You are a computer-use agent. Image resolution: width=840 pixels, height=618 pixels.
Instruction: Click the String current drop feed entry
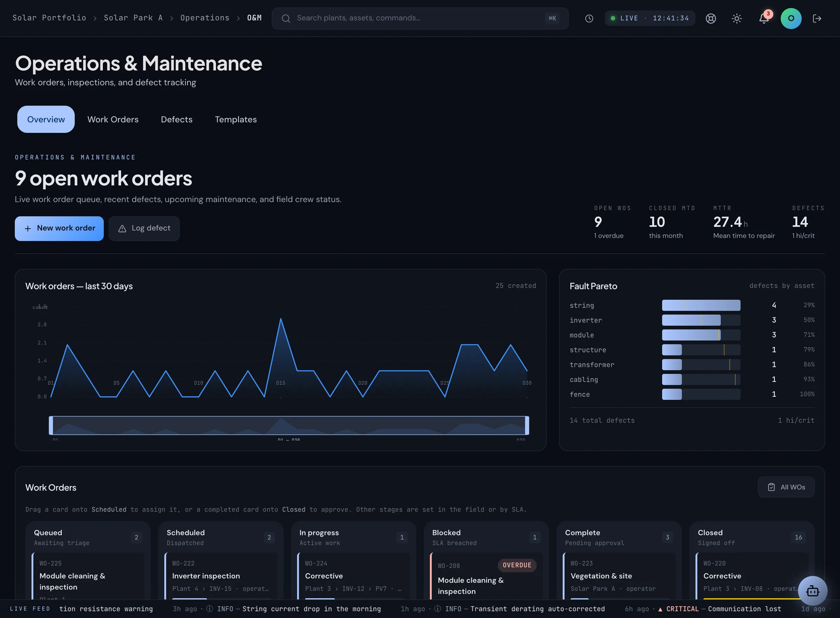point(276,609)
